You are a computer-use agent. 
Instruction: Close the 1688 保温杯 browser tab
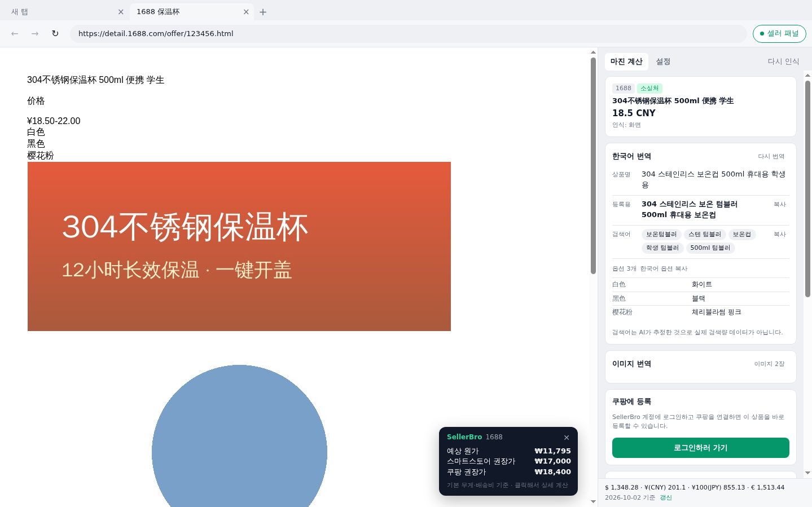pyautogui.click(x=246, y=12)
